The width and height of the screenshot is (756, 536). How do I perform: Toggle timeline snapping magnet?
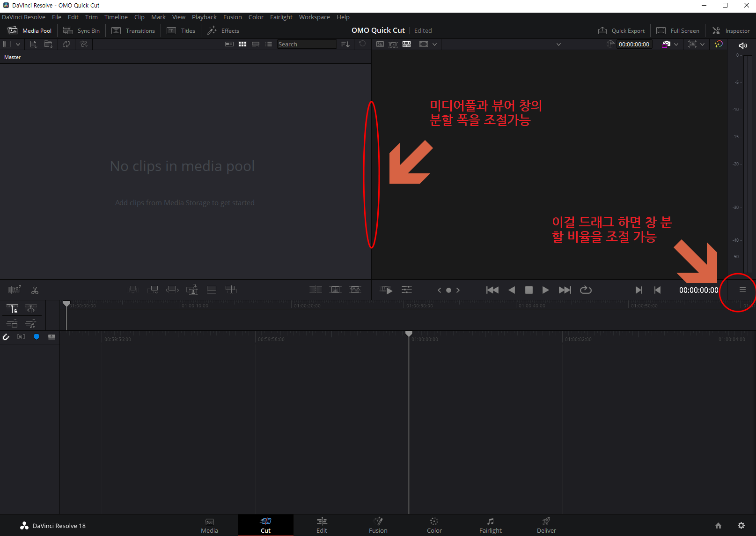point(6,337)
